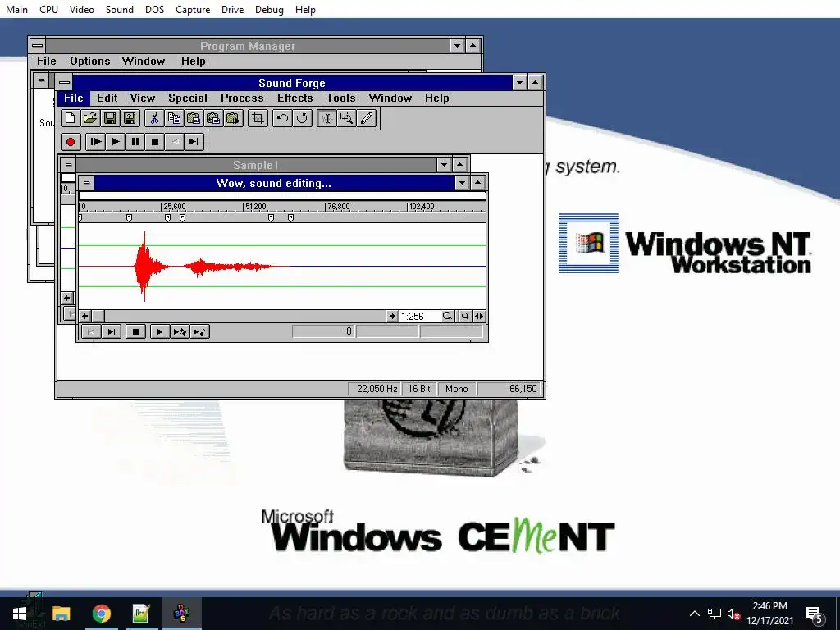Viewport: 840px width, 630px height.
Task: Launch Chrome from the taskbar
Action: tap(101, 614)
